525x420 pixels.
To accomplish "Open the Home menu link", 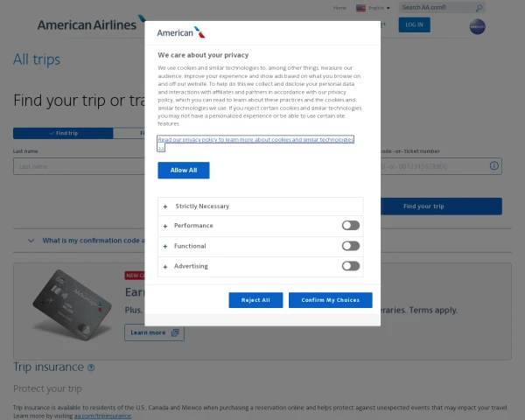I will pyautogui.click(x=340, y=7).
